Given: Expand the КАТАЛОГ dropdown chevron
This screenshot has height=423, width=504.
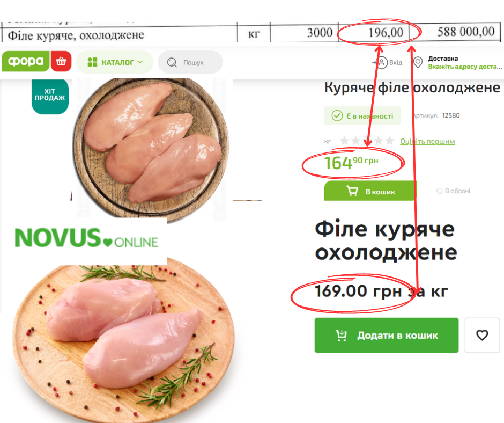Looking at the screenshot, I should pos(140,62).
